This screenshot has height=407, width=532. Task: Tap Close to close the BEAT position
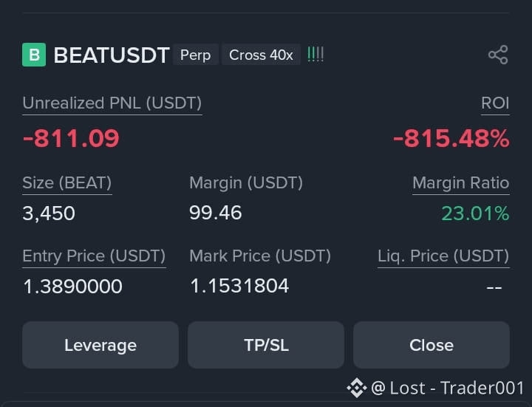pyautogui.click(x=432, y=345)
